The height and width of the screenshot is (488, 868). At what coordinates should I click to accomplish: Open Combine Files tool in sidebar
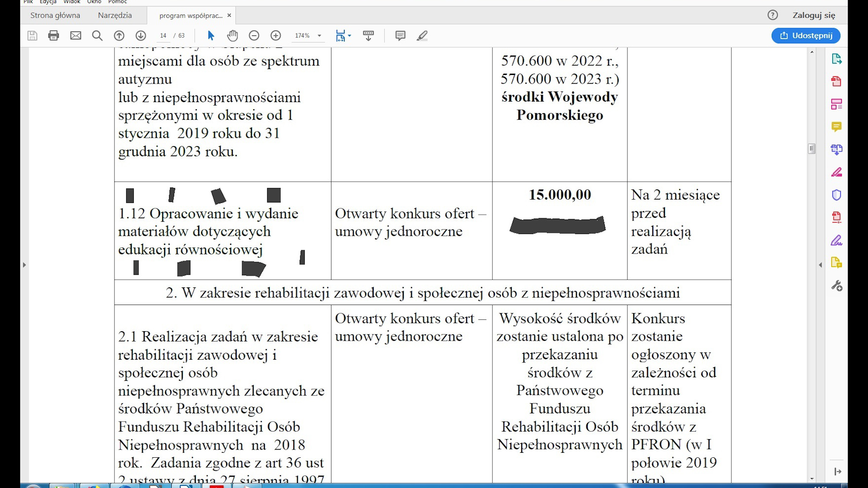(x=836, y=150)
